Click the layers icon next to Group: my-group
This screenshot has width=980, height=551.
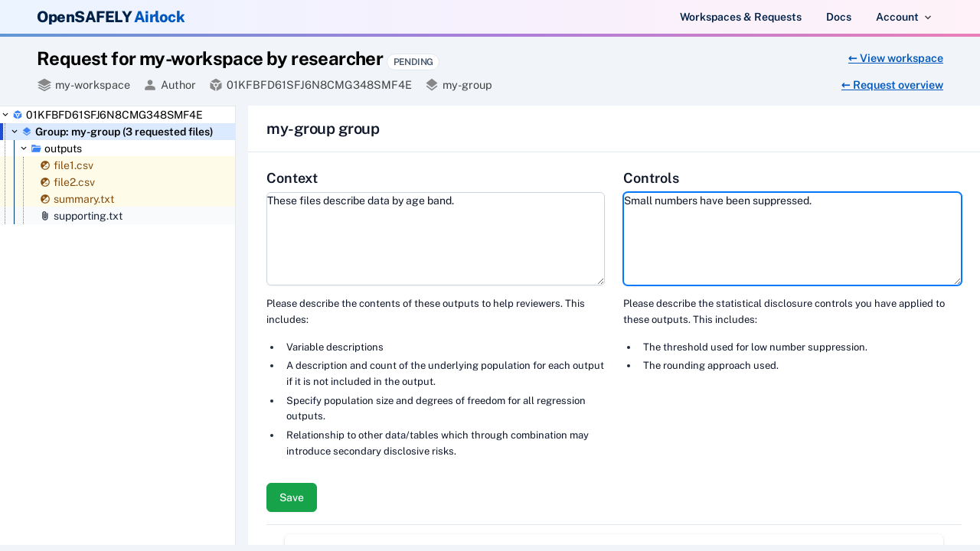tap(27, 132)
